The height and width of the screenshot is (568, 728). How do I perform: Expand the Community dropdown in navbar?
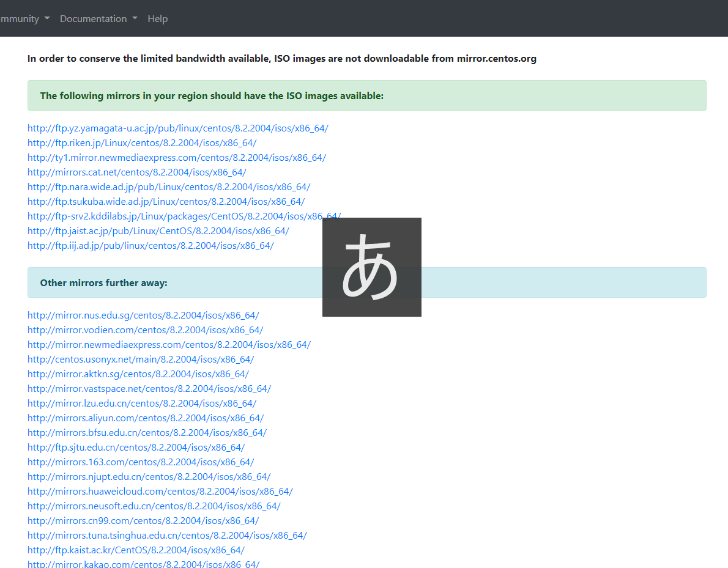24,18
